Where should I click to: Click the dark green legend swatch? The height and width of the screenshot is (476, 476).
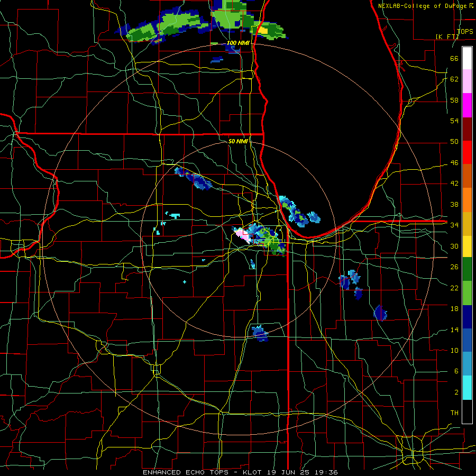coord(467,269)
